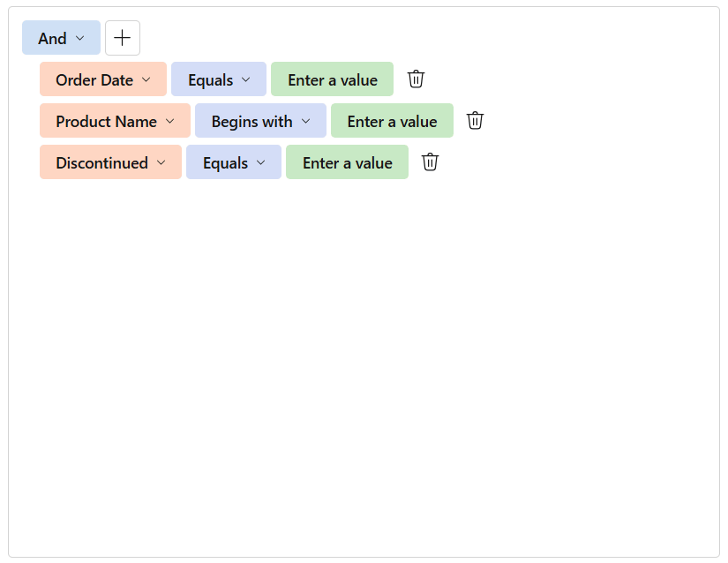Change the Product Name field selection
The height and width of the screenshot is (563, 728).
tap(114, 120)
